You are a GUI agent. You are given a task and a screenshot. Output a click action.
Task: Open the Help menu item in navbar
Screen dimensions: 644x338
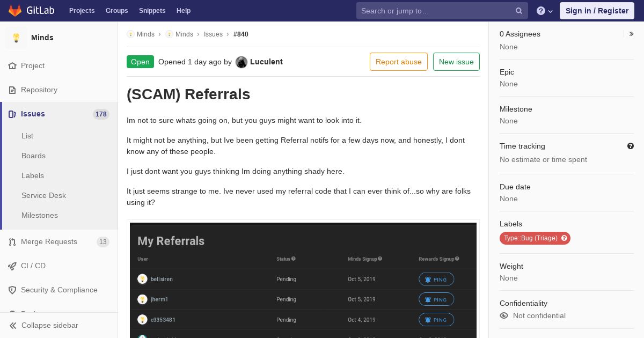pos(184,11)
